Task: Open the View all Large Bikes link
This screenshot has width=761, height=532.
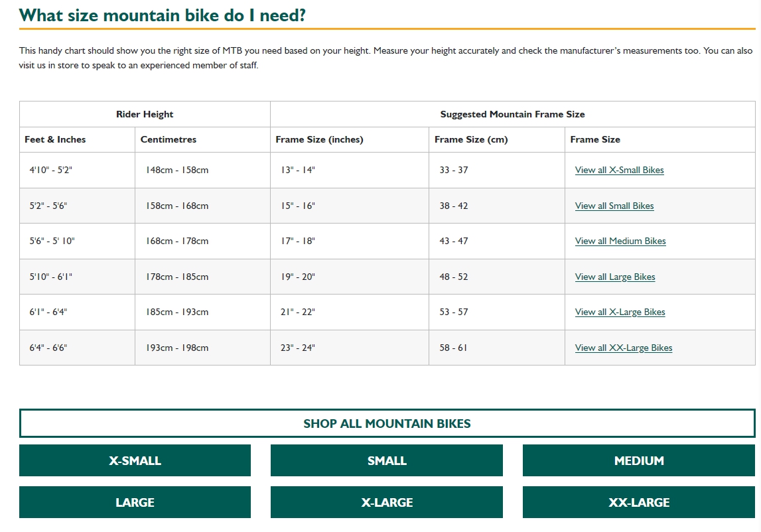Action: coord(614,277)
